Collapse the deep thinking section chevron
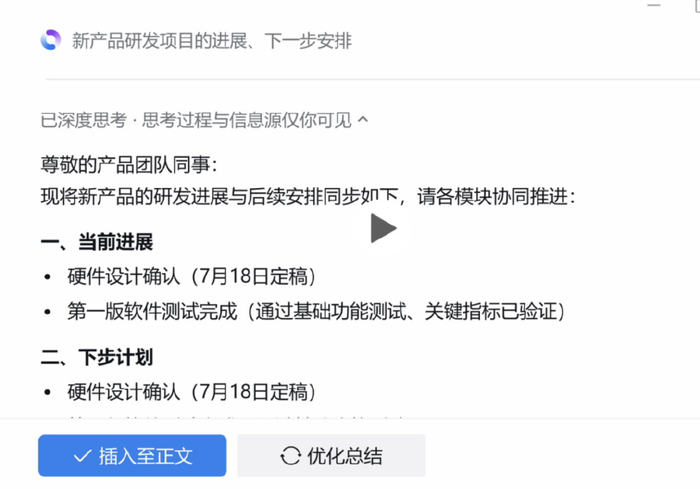The height and width of the screenshot is (489, 700). [363, 119]
